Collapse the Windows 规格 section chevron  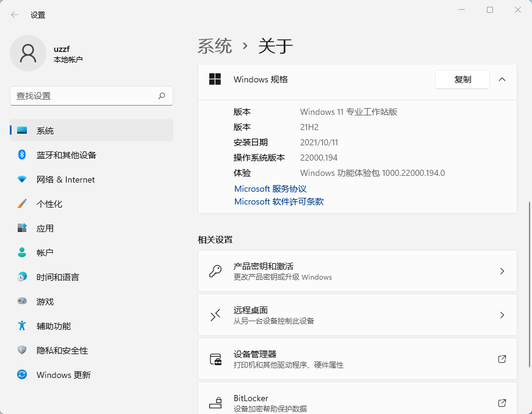pyautogui.click(x=502, y=79)
